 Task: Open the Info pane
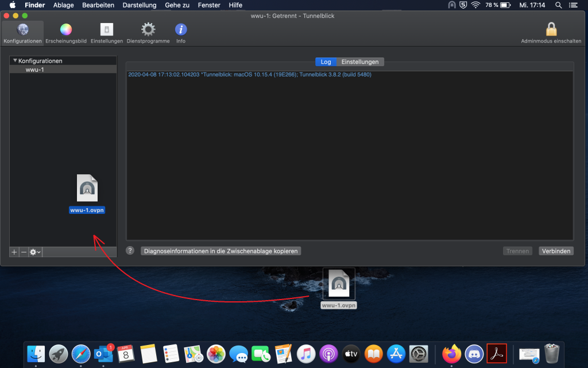tap(181, 33)
